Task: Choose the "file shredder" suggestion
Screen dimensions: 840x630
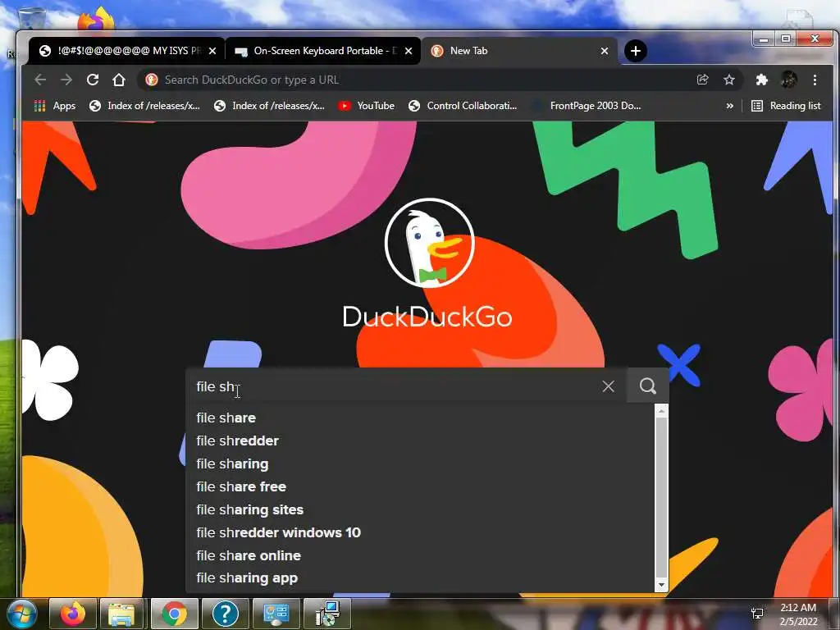Action: pyautogui.click(x=420, y=441)
